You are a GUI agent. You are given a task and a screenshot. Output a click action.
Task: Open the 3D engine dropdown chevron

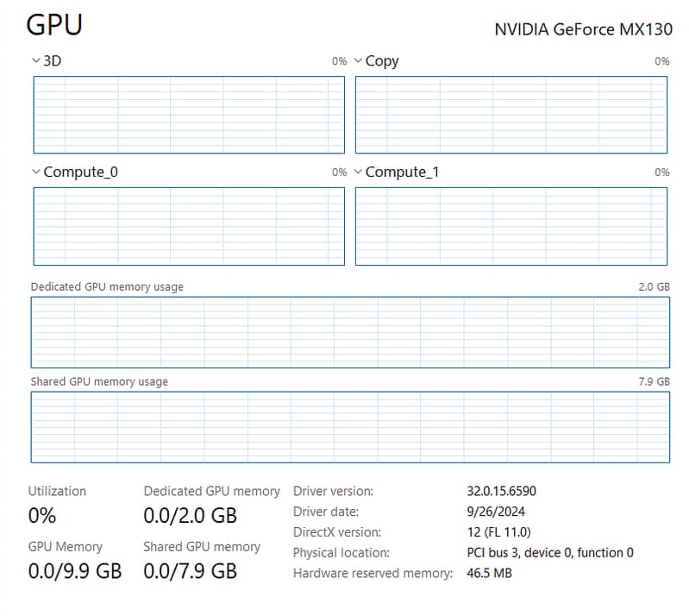click(36, 61)
